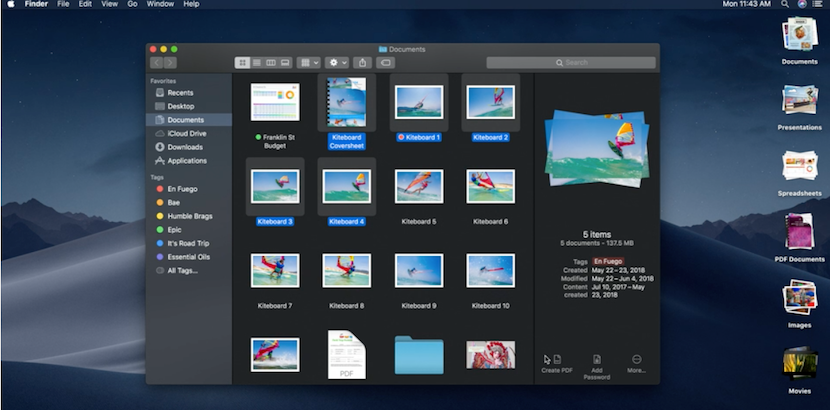Click the Create PDF quick action
The image size is (830, 410).
[x=557, y=362]
